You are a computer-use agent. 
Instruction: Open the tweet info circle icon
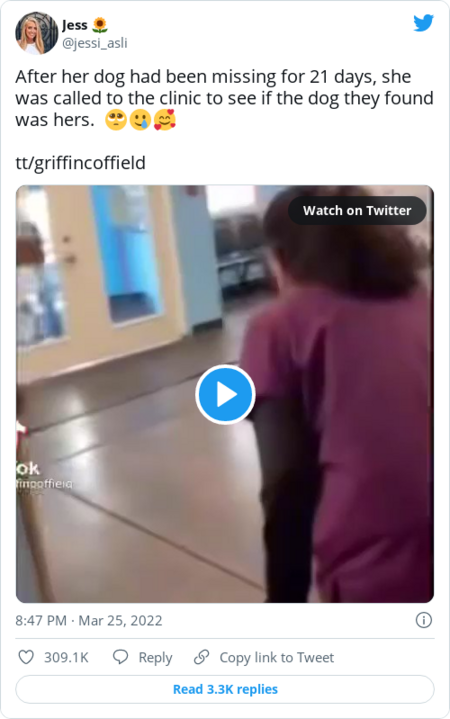[423, 620]
